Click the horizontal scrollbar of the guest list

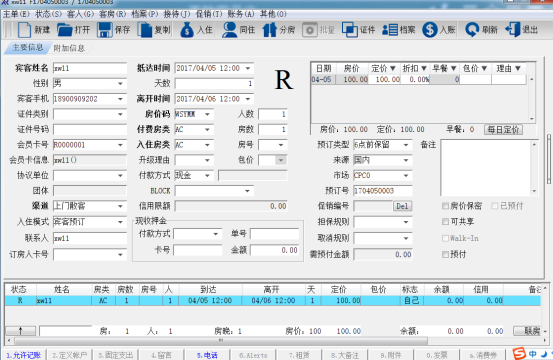coord(221,341)
